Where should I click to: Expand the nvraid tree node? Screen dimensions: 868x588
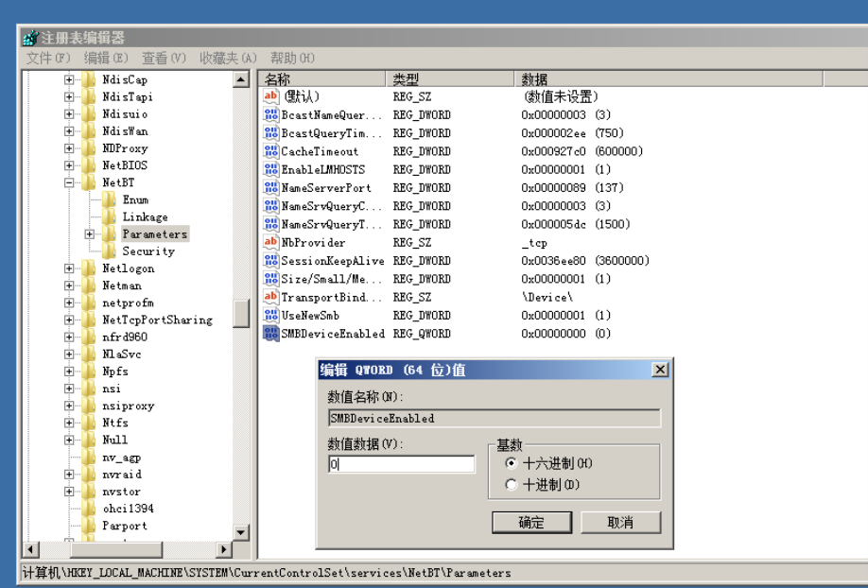(69, 475)
